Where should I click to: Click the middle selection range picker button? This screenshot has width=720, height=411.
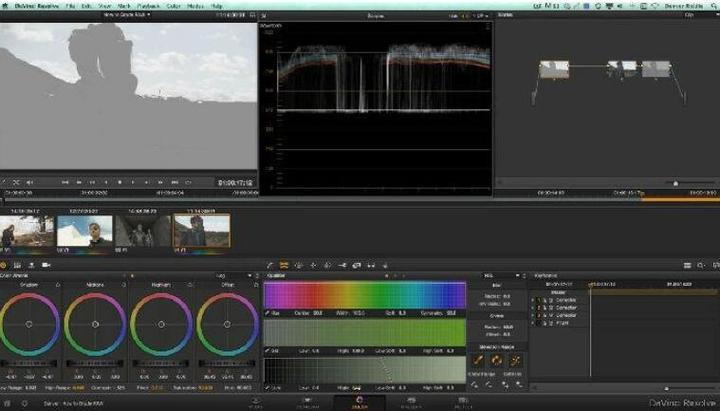(x=497, y=360)
